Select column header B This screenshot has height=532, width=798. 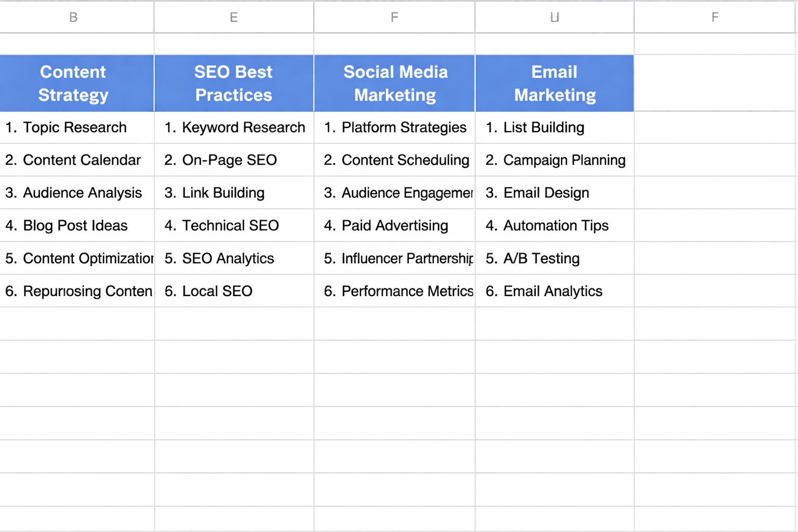tap(73, 17)
